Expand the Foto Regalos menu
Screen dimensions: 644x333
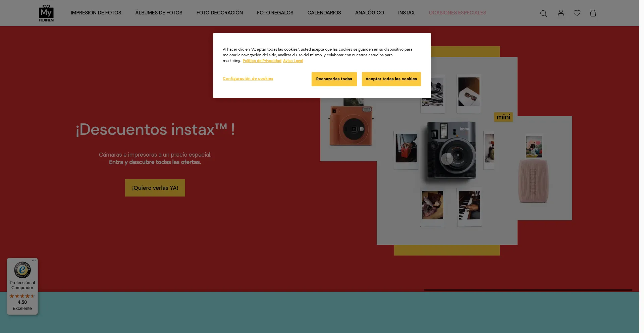(x=275, y=13)
